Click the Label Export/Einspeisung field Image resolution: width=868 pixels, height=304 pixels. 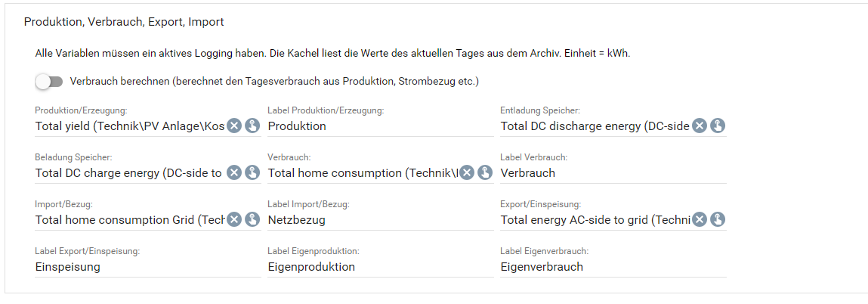tap(148, 268)
